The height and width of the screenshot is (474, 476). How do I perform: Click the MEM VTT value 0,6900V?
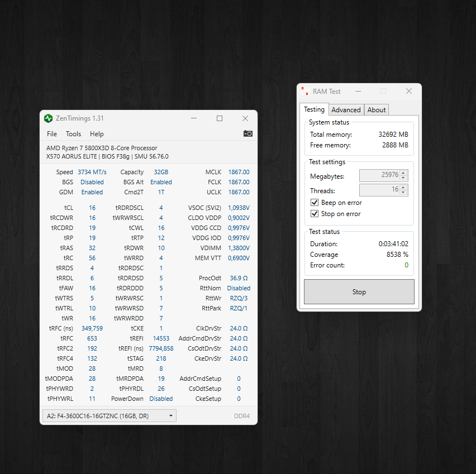coord(239,258)
